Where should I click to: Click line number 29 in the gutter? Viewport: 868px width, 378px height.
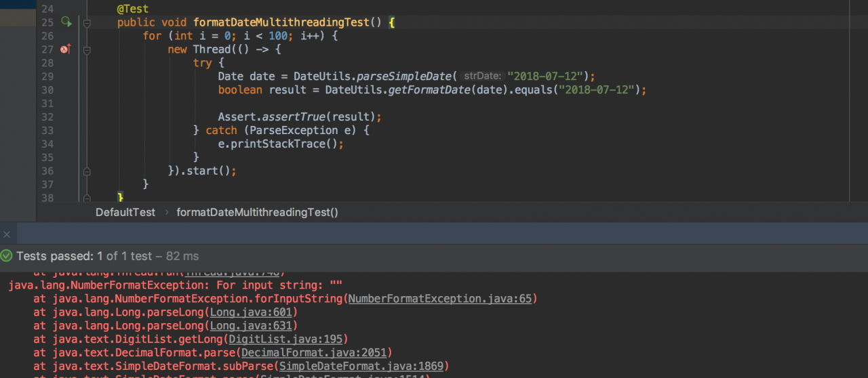[x=47, y=77]
